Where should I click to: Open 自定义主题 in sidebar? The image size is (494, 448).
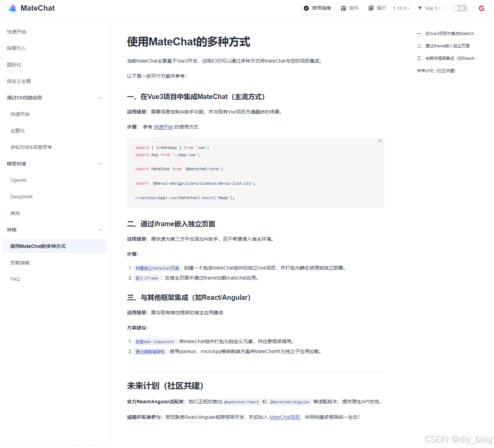click(19, 81)
